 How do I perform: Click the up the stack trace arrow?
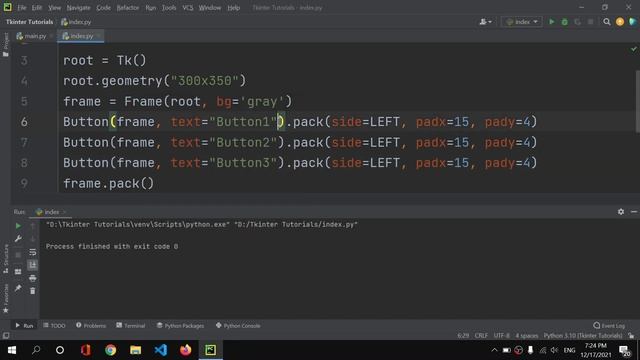[x=33, y=226]
